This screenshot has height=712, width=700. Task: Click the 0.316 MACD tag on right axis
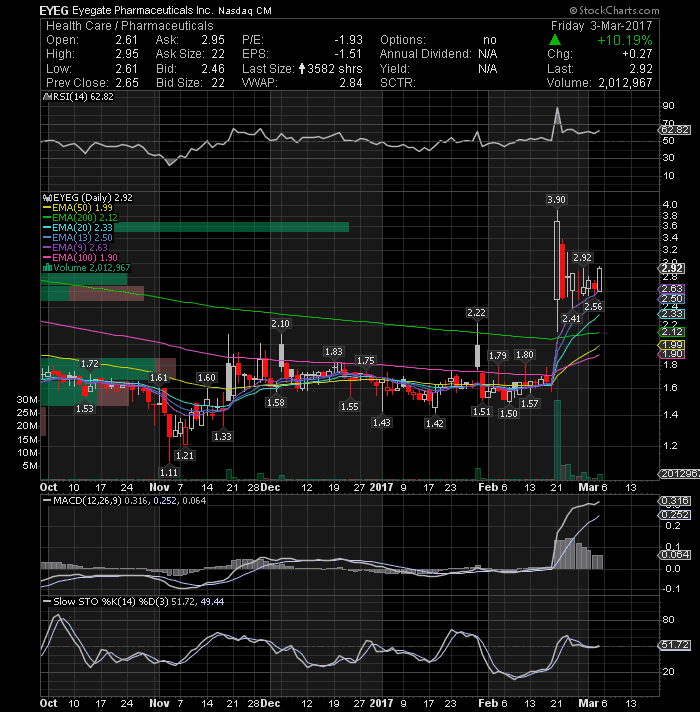coord(675,501)
